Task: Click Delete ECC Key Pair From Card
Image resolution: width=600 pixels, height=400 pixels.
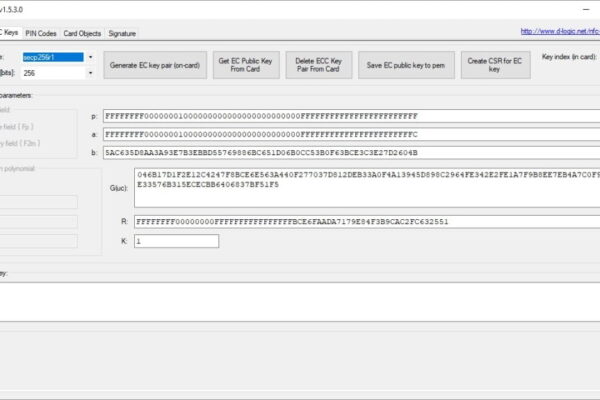Action: (x=318, y=65)
